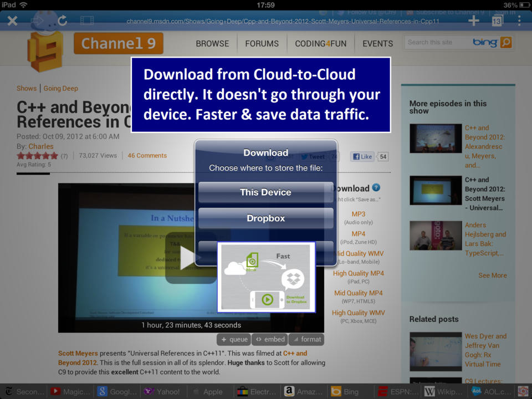Download the MP4 iPod Zune HD file

tap(359, 234)
